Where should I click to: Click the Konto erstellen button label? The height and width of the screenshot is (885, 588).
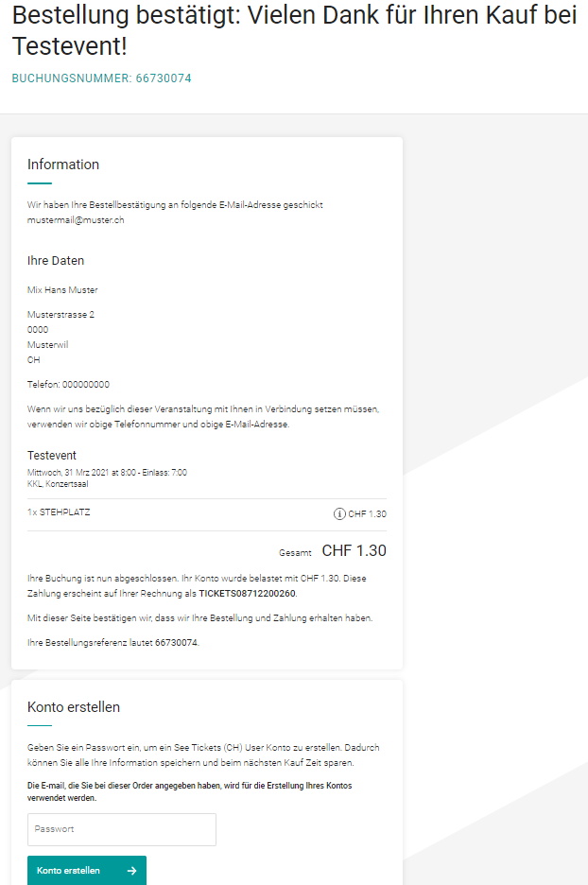coord(68,871)
